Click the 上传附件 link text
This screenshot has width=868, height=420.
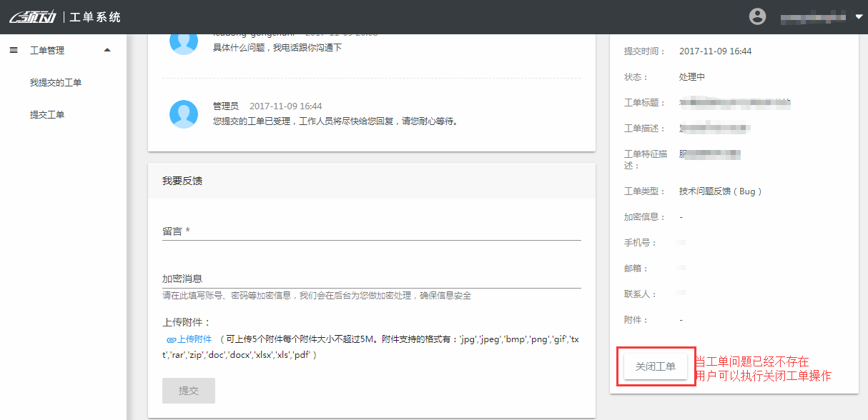(194, 340)
